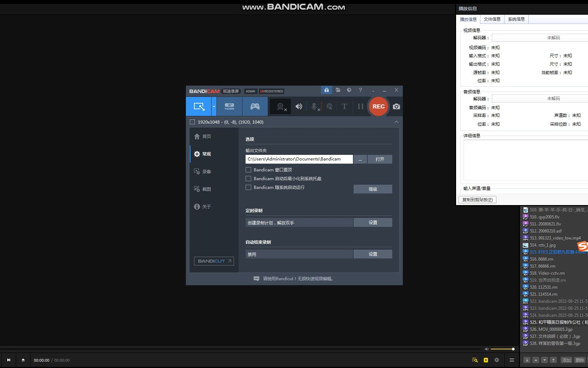Start recording with the REC button
Image resolution: width=588 pixels, height=368 pixels.
tap(379, 106)
